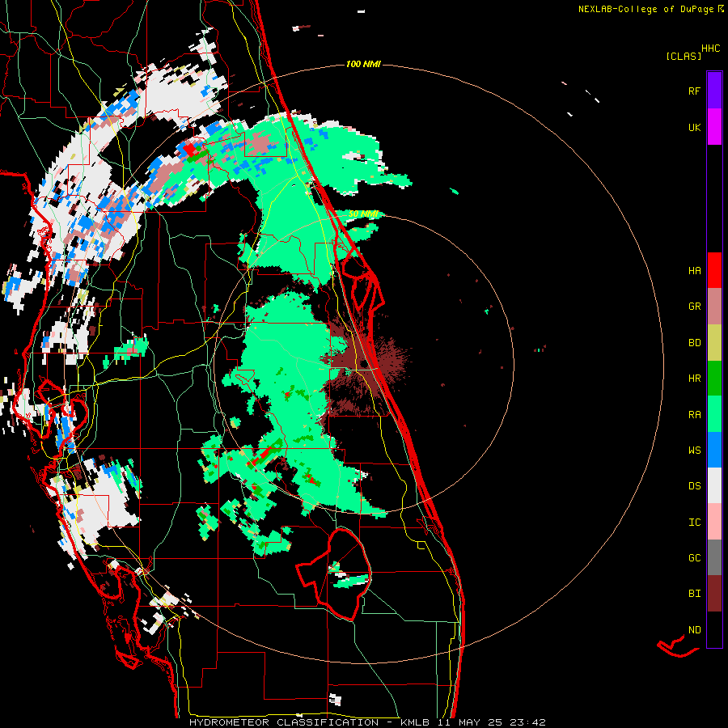Click the HR legend label

(x=694, y=379)
